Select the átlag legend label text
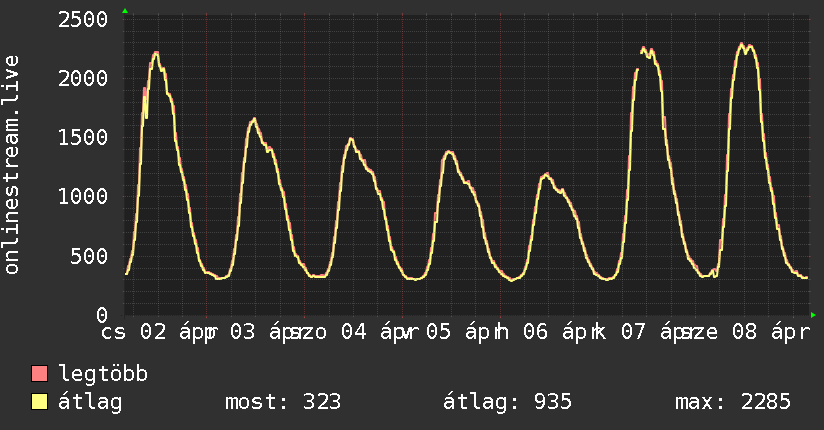 tap(89, 402)
